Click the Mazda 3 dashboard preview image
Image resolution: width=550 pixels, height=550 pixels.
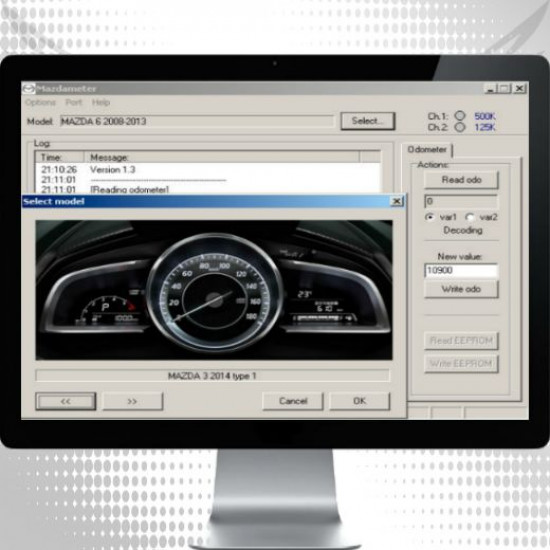[x=214, y=290]
